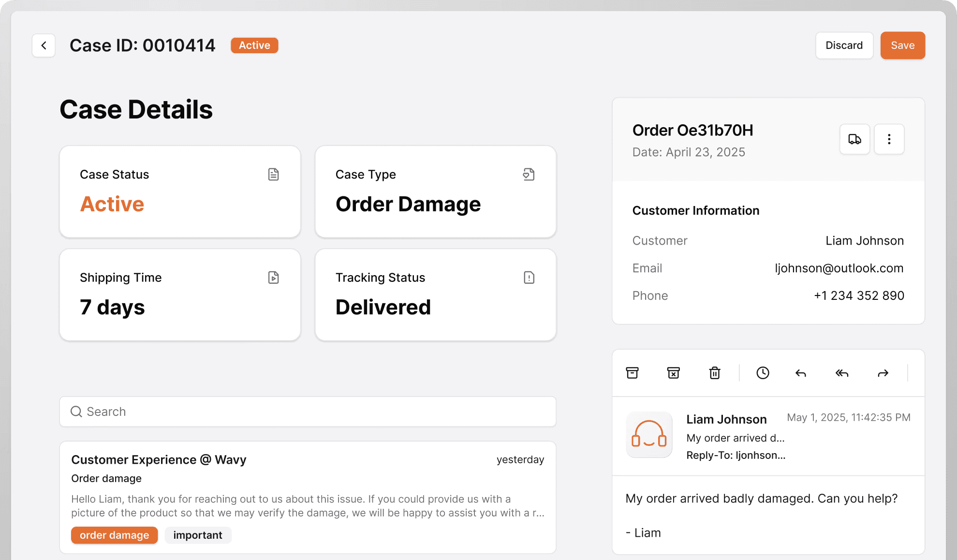Screen dimensions: 957x560
Task: Discard the case changes
Action: 844,45
